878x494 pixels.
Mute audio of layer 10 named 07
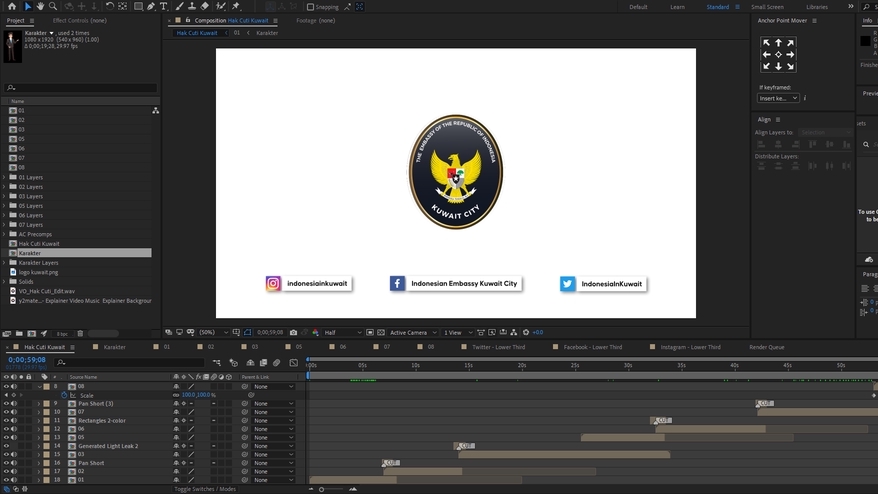13,412
